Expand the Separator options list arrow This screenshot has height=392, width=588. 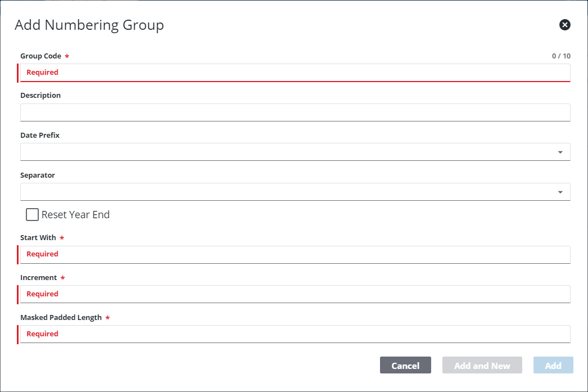(x=560, y=192)
